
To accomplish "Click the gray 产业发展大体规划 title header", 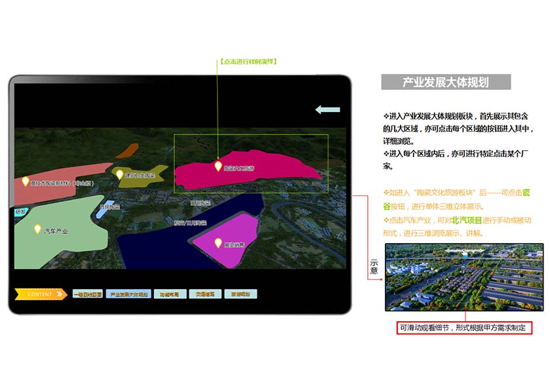I will point(445,83).
